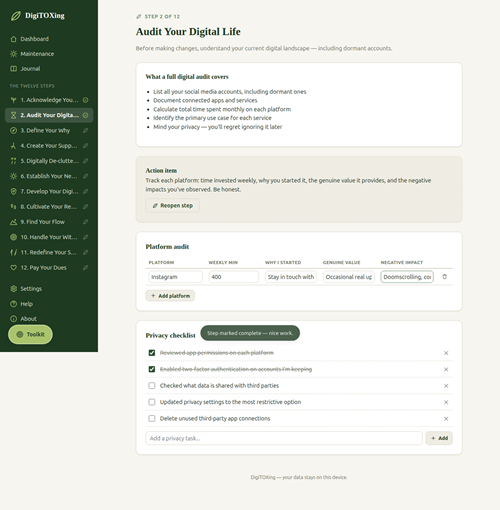Viewport: 500px width, 510px height.
Task: Open the Toolkit floating button
Action: (x=30, y=334)
